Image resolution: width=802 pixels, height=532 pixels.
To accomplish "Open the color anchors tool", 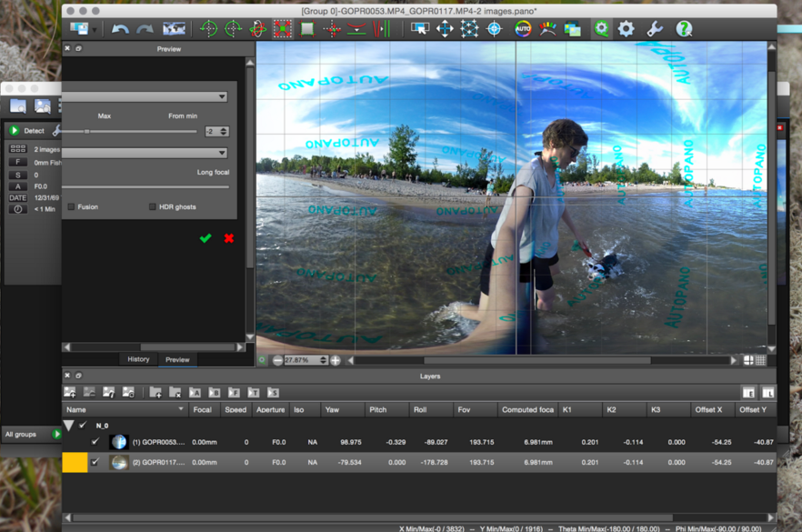I will pyautogui.click(x=547, y=29).
